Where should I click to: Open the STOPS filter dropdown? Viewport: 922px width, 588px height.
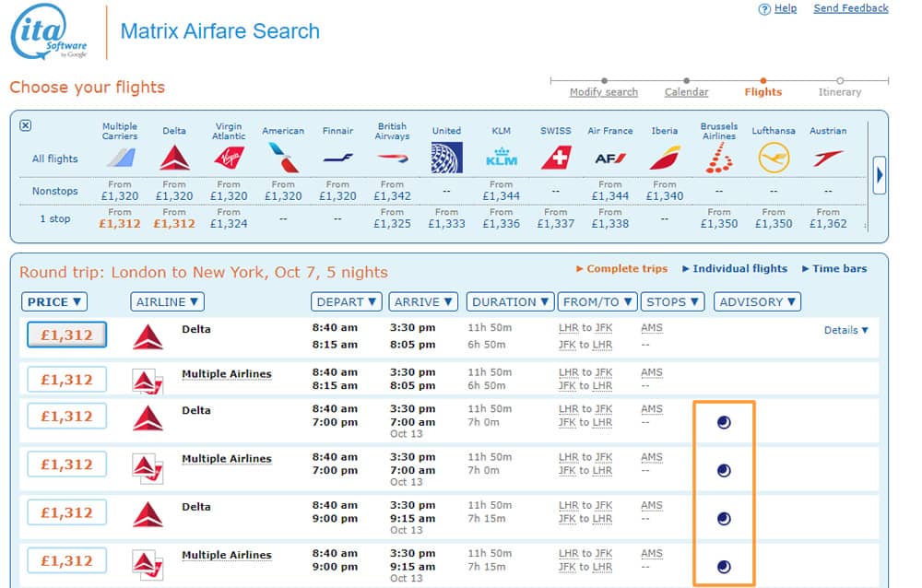[672, 301]
